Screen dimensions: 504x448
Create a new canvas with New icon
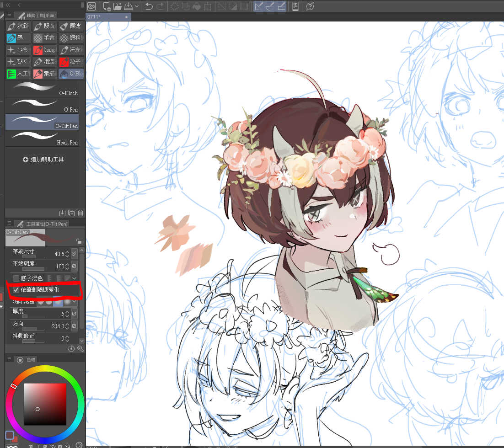[107, 6]
